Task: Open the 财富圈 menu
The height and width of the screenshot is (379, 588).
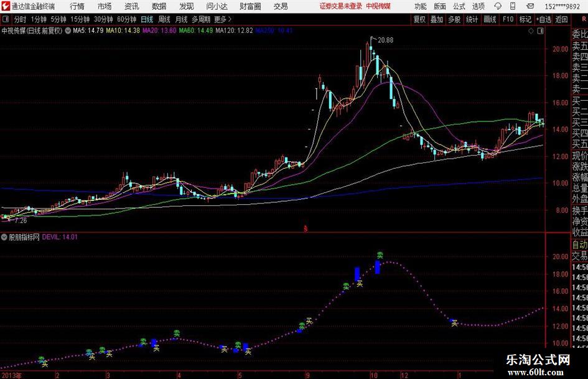Action: tap(250, 6)
